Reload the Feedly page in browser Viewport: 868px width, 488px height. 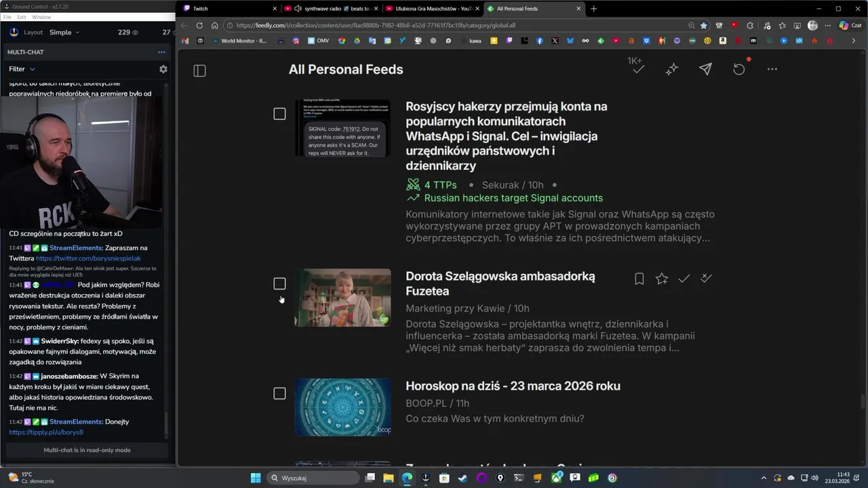pyautogui.click(x=199, y=26)
